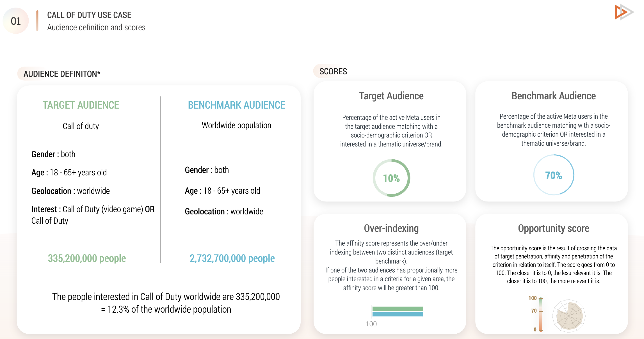This screenshot has height=339, width=644.
Task: Click the benchmark 'Geolocation : worldwide' line
Action: (x=224, y=211)
